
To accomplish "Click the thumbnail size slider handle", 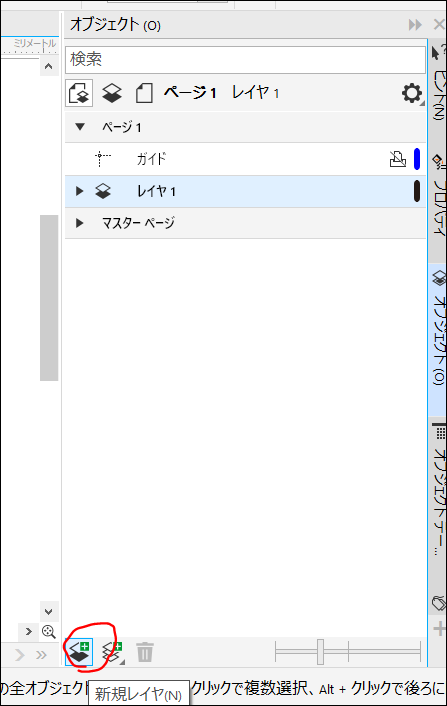I will (x=320, y=652).
